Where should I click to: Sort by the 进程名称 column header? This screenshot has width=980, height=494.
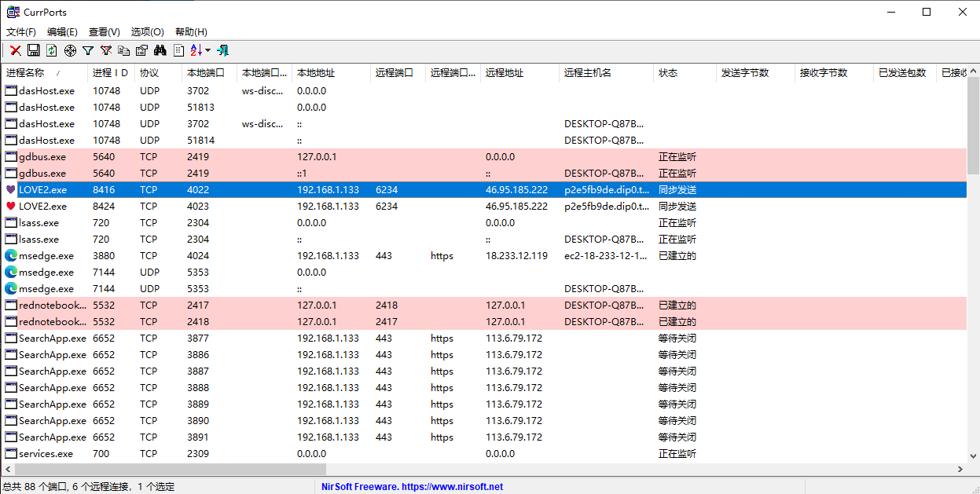point(44,73)
